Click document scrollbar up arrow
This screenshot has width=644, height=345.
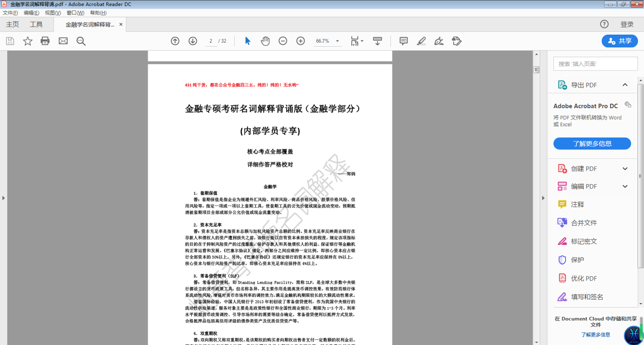tap(536, 54)
